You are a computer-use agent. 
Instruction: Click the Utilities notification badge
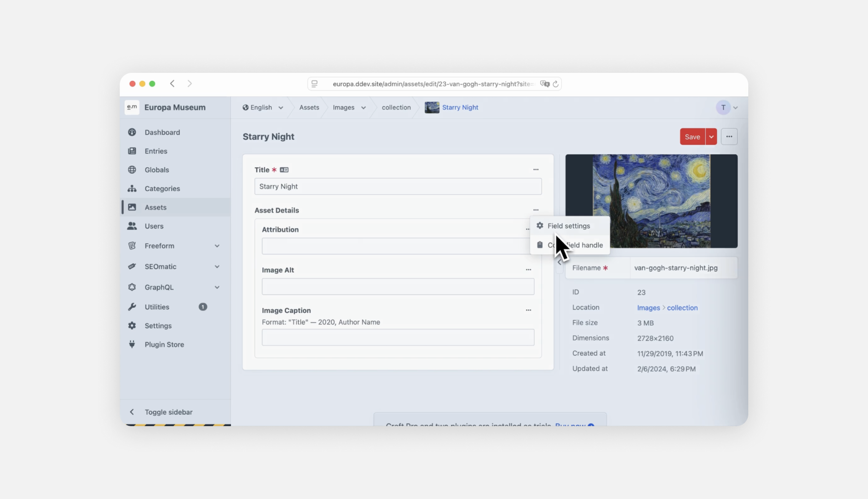tap(203, 307)
